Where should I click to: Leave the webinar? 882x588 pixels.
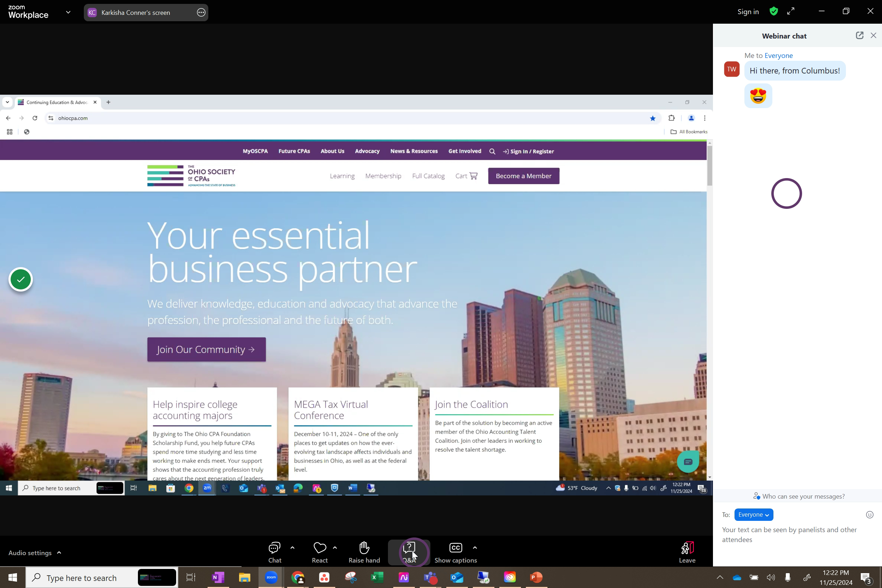tap(687, 552)
